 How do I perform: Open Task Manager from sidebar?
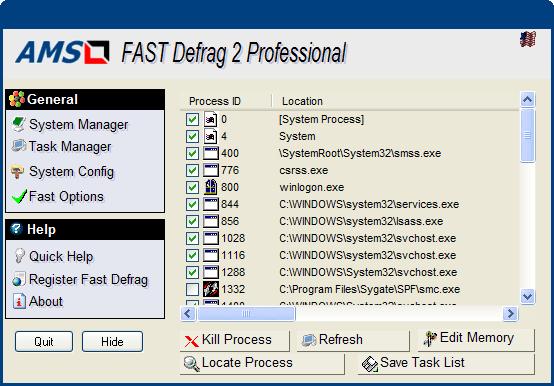click(70, 146)
